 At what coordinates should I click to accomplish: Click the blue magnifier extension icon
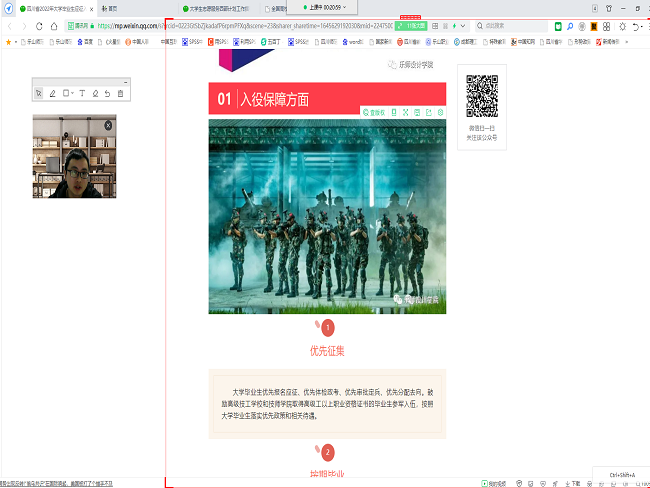[x=570, y=27]
